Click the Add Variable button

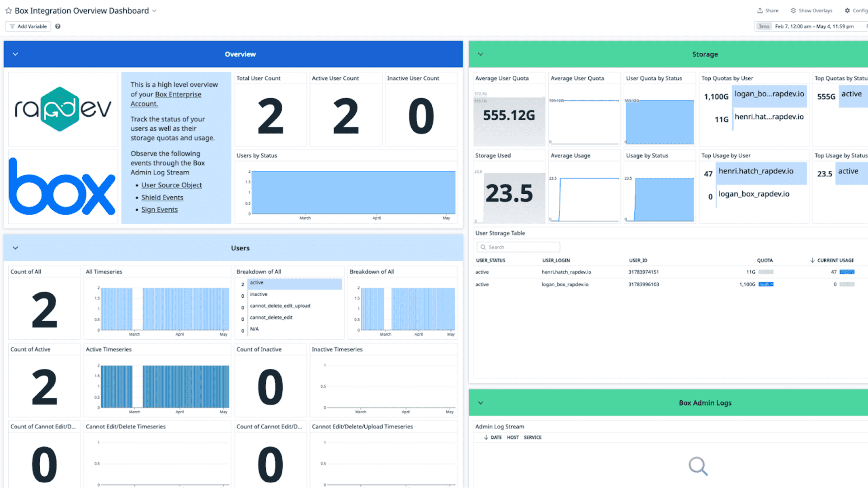pos(28,26)
